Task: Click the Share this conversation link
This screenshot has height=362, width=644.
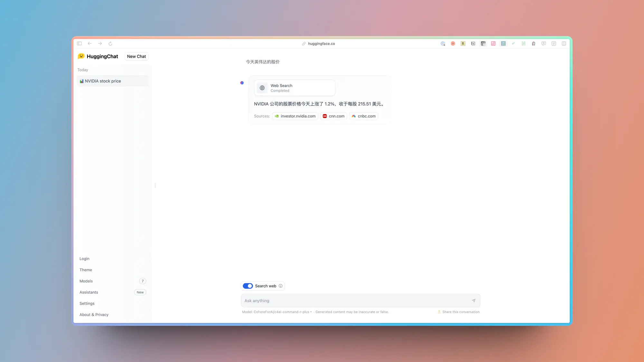Action: tap(458, 311)
